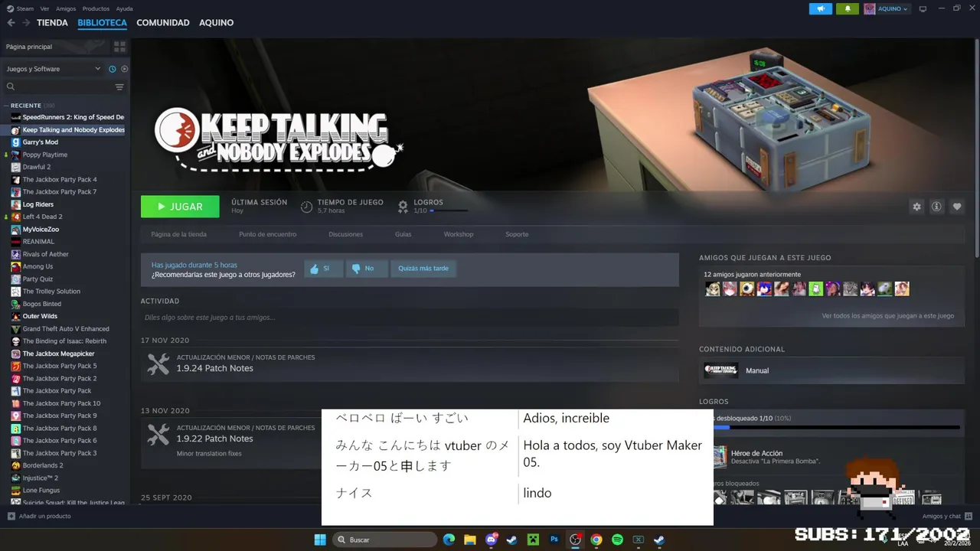Open Punto de encuentro link
Viewport: 980px width, 551px height.
pos(267,234)
